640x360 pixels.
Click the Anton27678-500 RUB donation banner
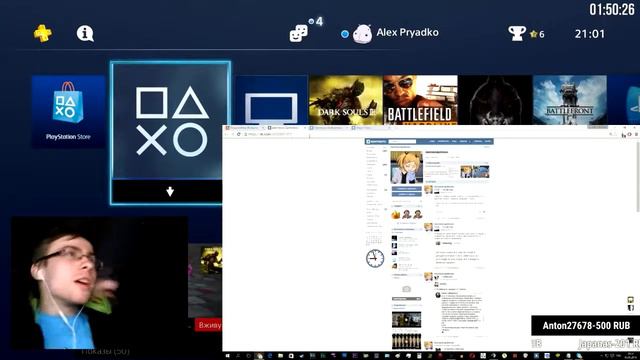point(586,326)
